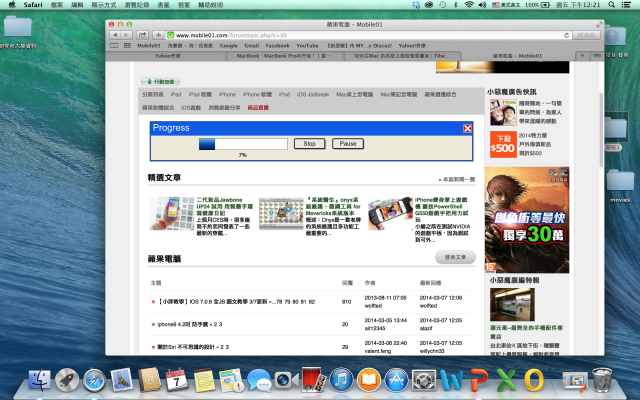640x400 pixels.
Task: Click the progress bar at 7%
Action: click(x=243, y=144)
